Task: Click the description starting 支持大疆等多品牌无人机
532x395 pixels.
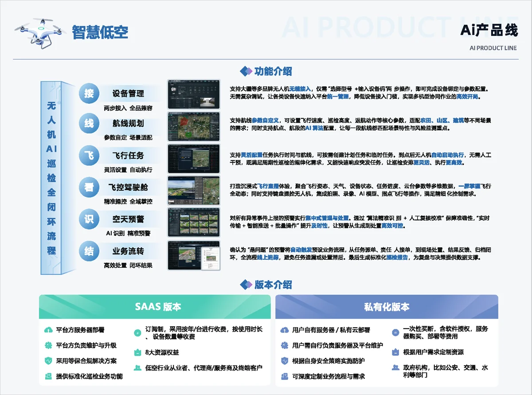Action: tap(359, 92)
